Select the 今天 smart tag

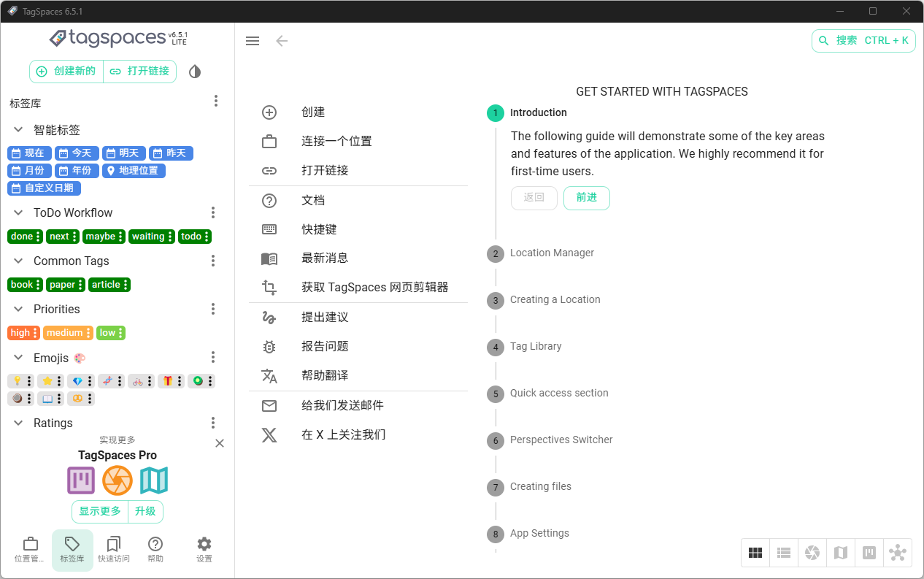click(x=77, y=153)
